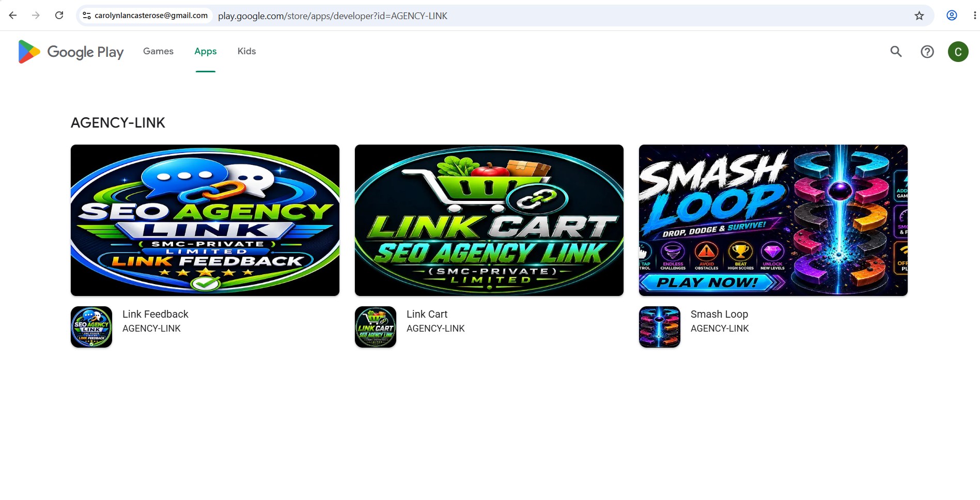Open the Link Cart banner image
This screenshot has height=500, width=980.
click(489, 220)
